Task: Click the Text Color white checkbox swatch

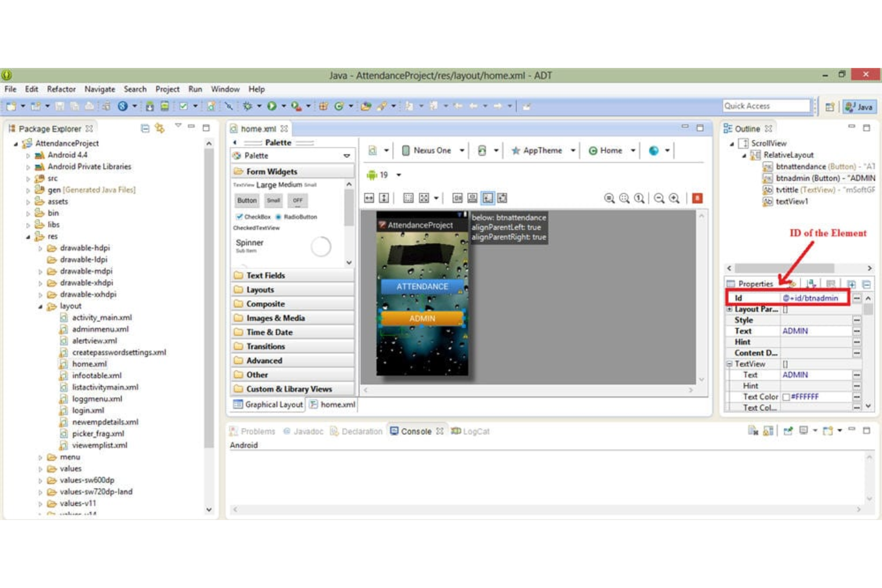Action: (x=786, y=397)
